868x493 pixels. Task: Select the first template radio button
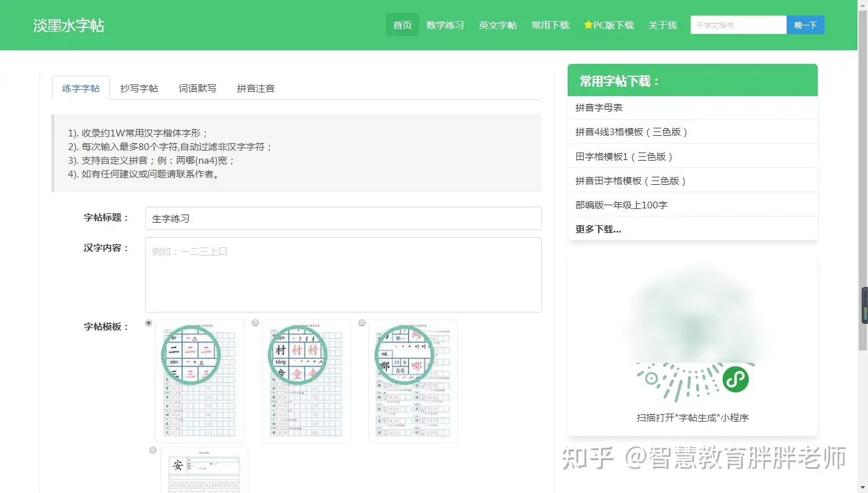coord(149,323)
